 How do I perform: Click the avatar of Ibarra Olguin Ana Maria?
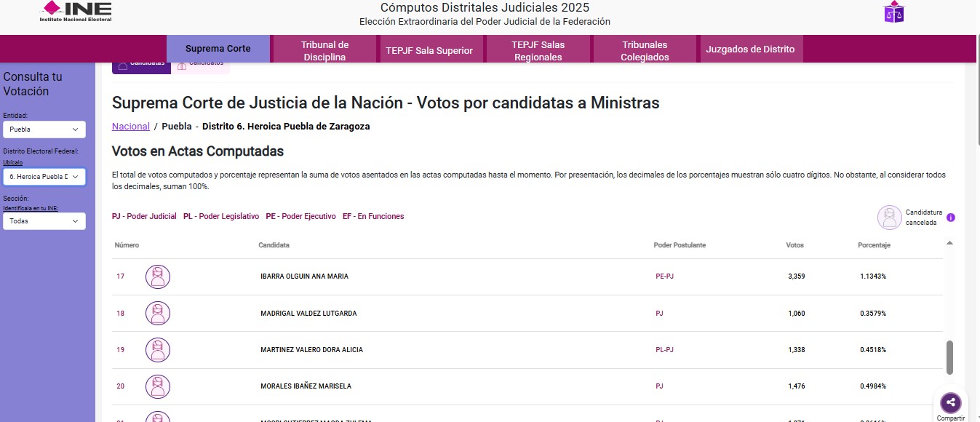coord(158,276)
